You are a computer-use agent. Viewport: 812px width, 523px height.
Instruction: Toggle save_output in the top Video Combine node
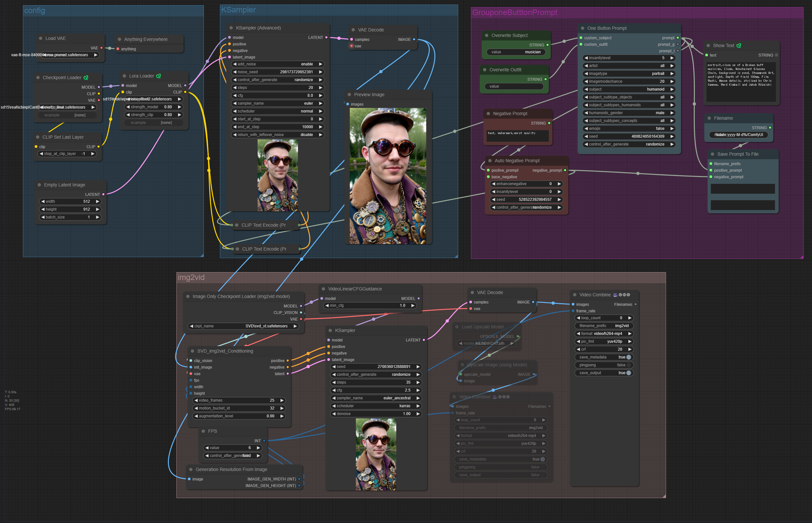[628, 373]
